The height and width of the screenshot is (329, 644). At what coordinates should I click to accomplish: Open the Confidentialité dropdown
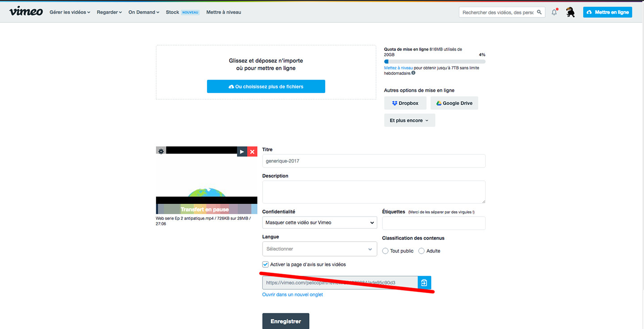[319, 222]
